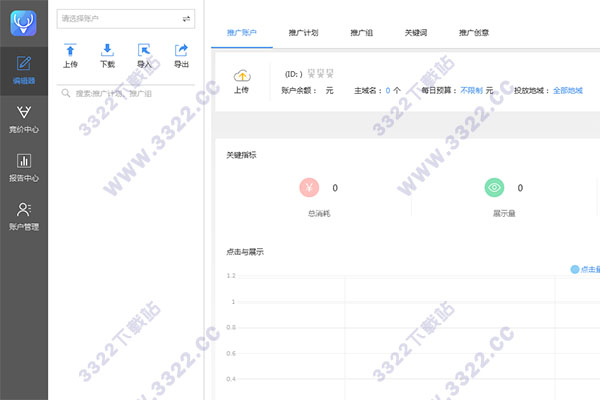This screenshot has height=400, width=600.
Task: Click the 0.6 chart axis value
Action: (231, 353)
